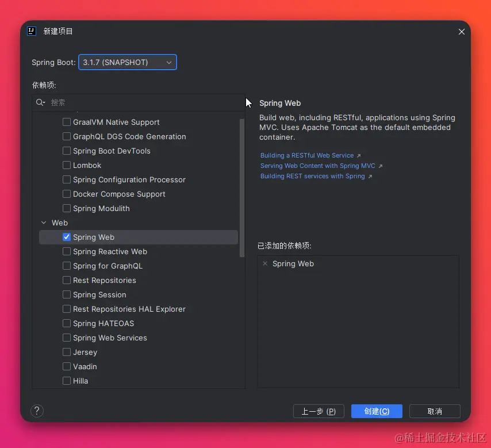Check Spring Modulith
Screen dimensions: 491x448
(x=66, y=208)
